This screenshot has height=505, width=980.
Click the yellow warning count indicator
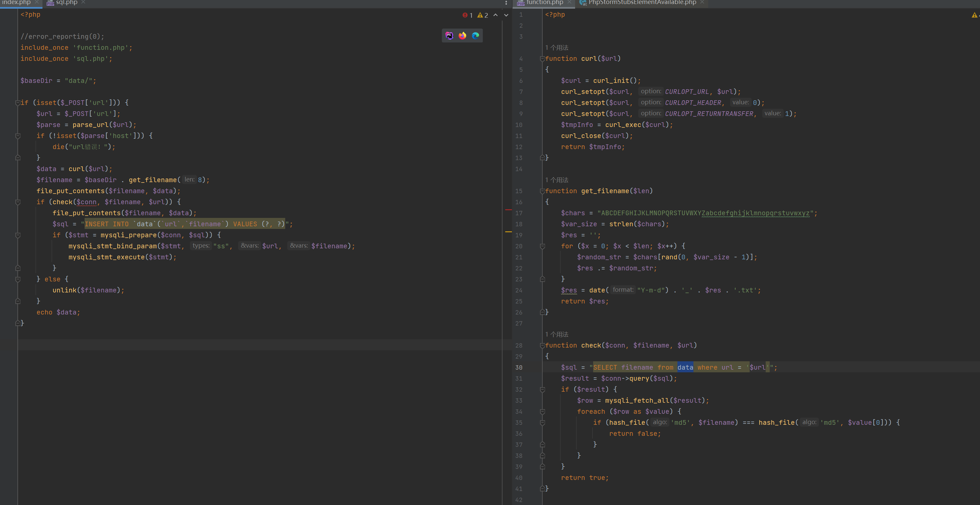[x=483, y=15]
